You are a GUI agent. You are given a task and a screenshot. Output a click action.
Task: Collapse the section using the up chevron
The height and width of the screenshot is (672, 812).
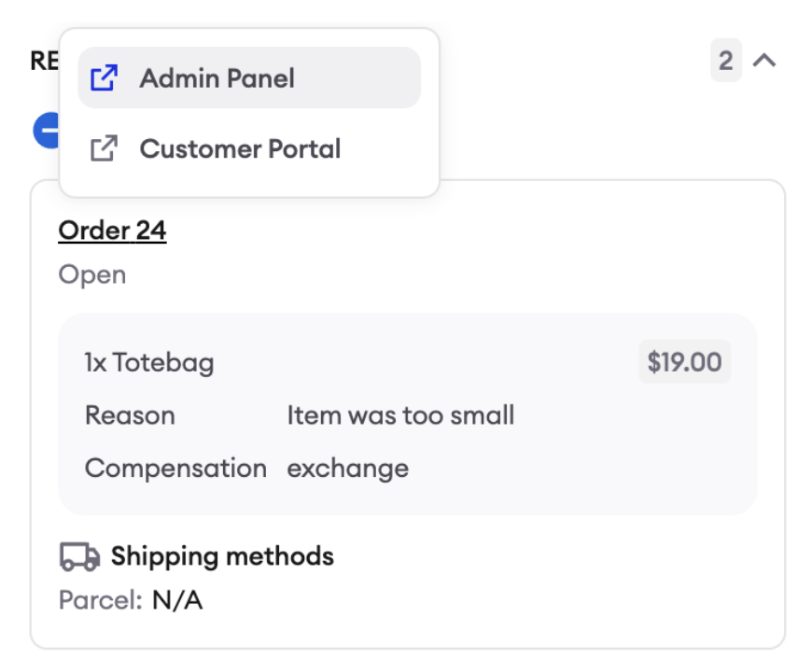(764, 61)
